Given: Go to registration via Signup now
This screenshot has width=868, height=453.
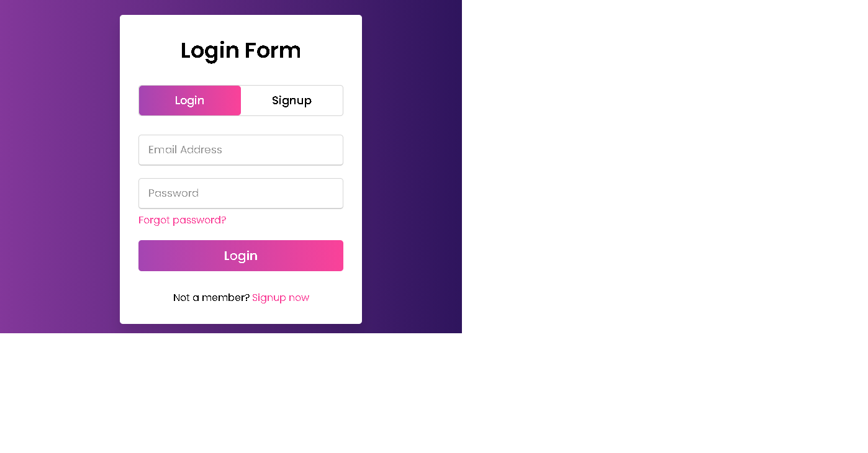Looking at the screenshot, I should tap(280, 297).
